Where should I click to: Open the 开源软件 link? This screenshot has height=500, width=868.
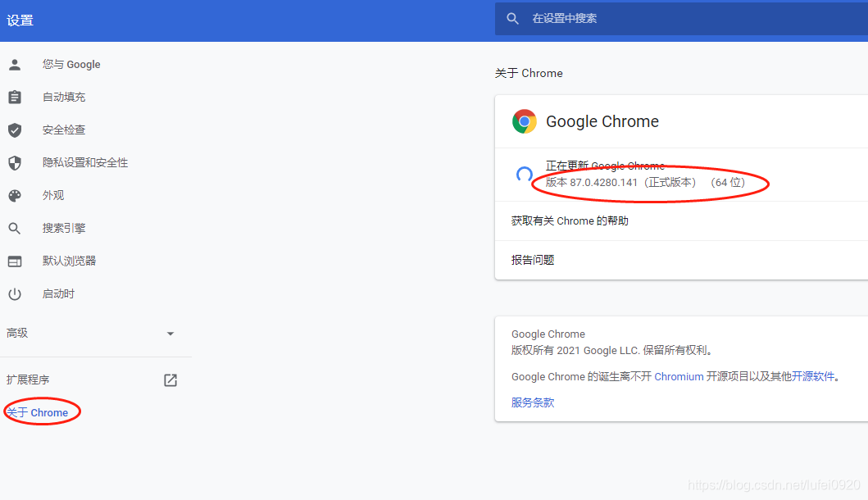click(812, 377)
